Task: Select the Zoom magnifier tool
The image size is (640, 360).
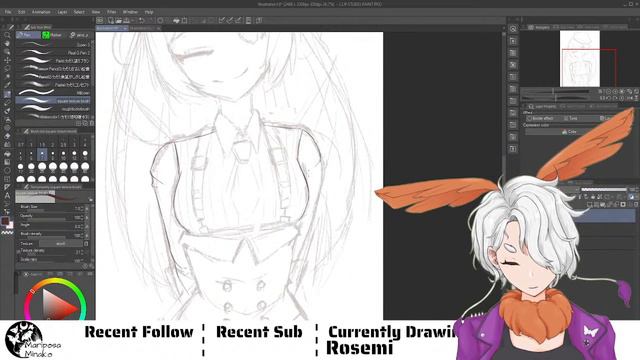Action: [7, 36]
